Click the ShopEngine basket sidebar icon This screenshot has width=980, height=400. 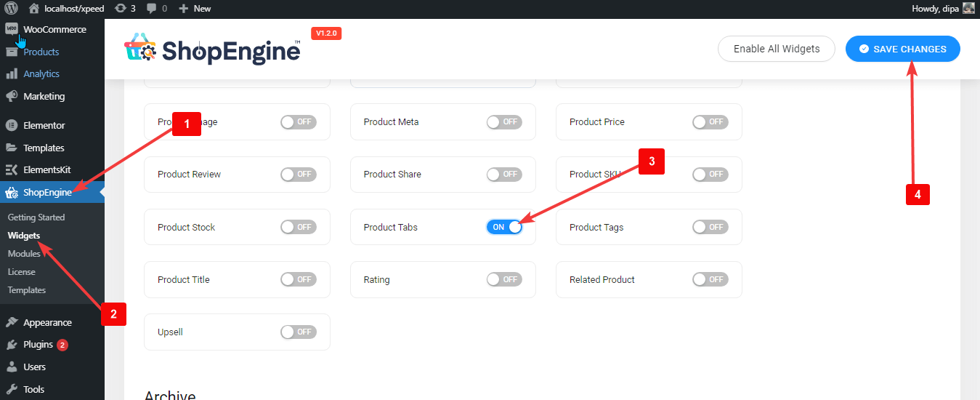point(12,193)
